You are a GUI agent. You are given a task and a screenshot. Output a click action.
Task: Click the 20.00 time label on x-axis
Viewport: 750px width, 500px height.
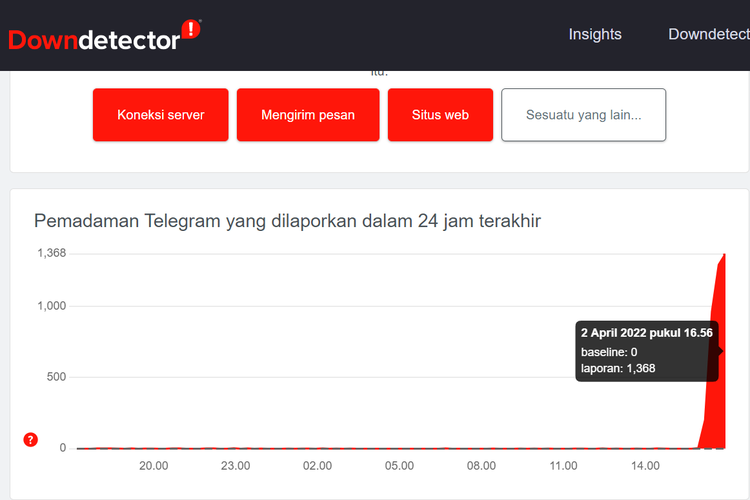pyautogui.click(x=153, y=466)
